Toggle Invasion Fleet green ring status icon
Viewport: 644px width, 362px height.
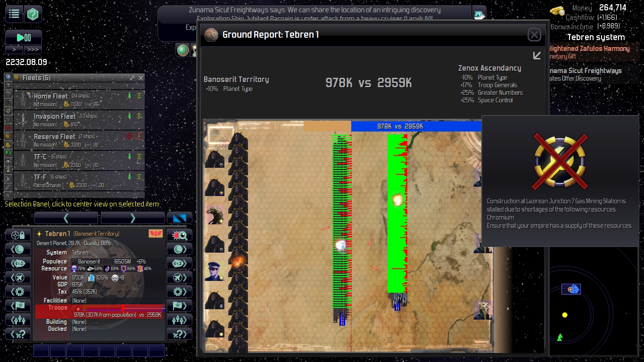139,116
